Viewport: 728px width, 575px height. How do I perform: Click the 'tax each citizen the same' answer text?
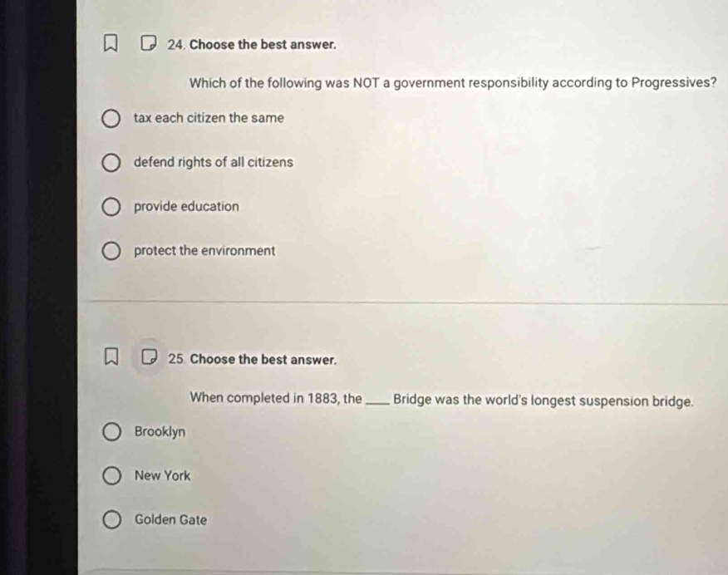click(209, 118)
